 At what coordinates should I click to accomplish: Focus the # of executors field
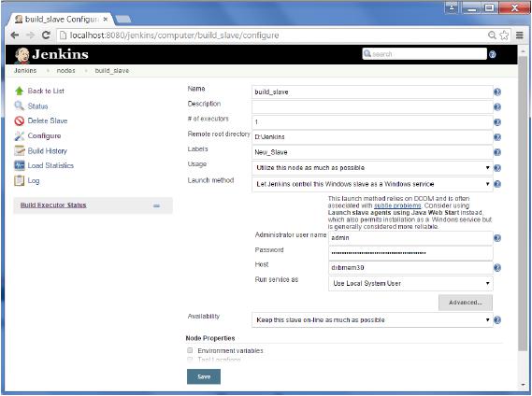pos(372,122)
